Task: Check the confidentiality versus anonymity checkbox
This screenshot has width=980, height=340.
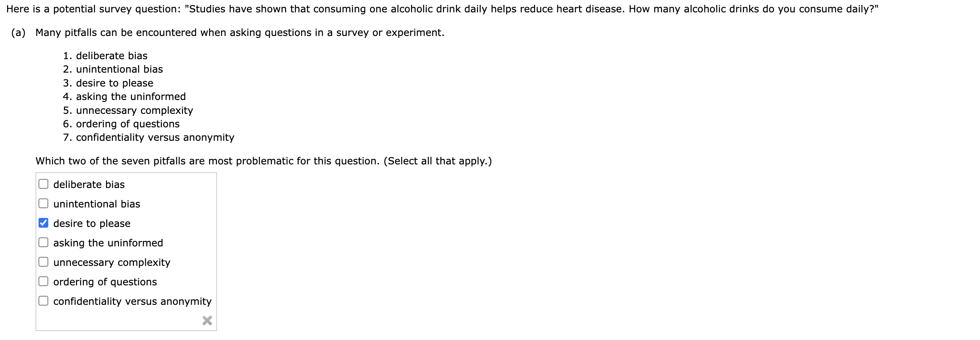Action: 43,300
